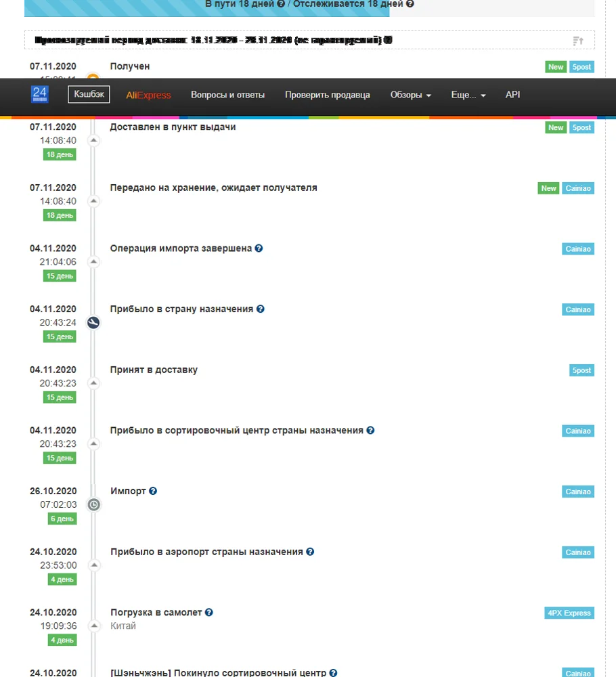Click help icon next to Отслеживается 18 дней
Screen dimensions: 616x677
[x=410, y=4]
